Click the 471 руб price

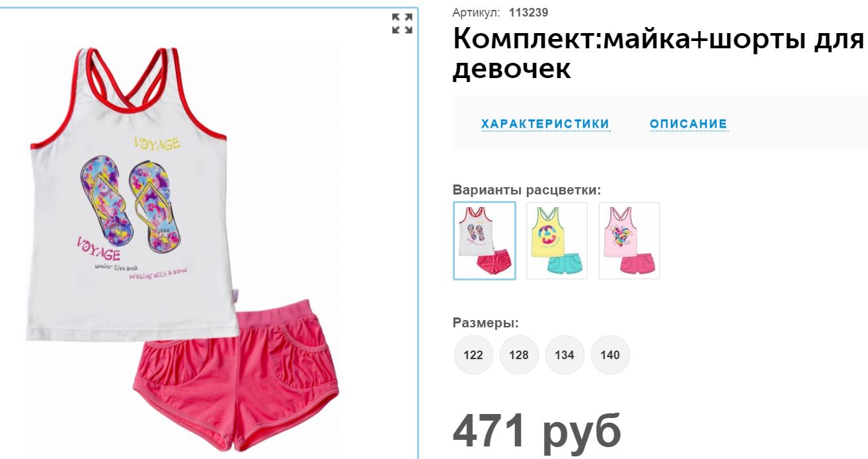537,431
